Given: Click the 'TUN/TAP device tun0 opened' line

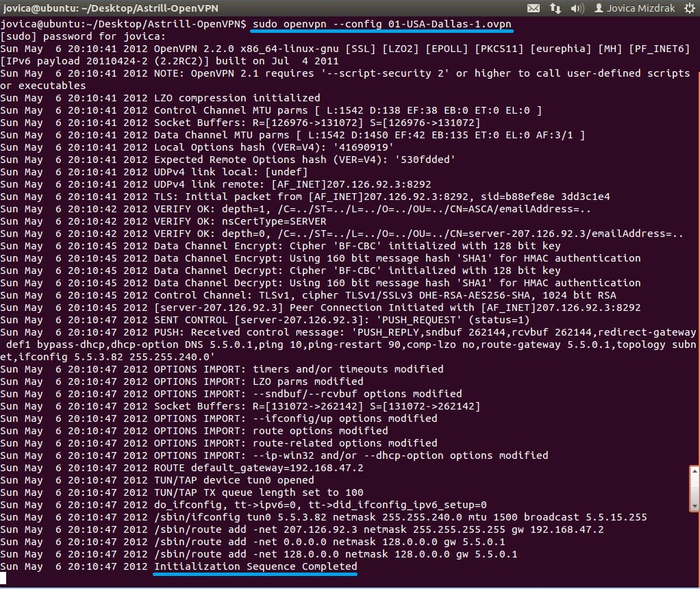Looking at the screenshot, I should tap(157, 481).
